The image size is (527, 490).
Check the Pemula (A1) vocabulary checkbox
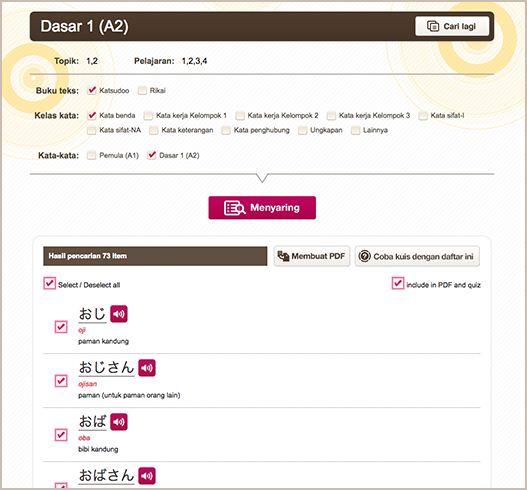pos(91,155)
